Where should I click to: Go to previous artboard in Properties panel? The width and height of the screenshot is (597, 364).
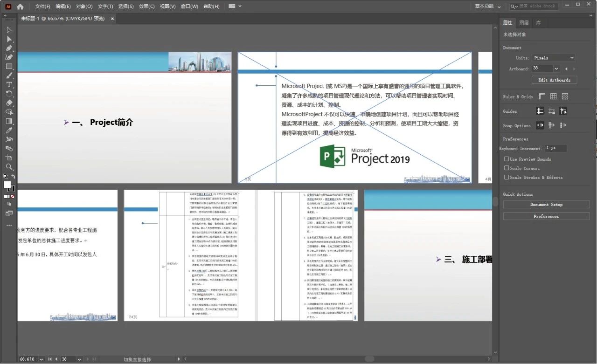567,69
